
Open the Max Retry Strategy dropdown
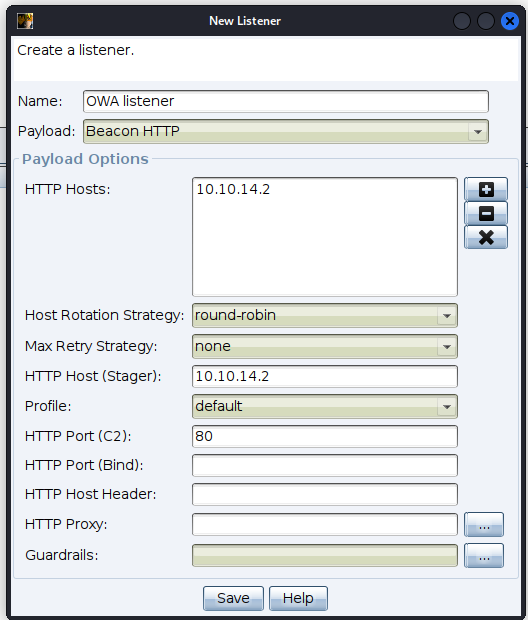(x=325, y=346)
